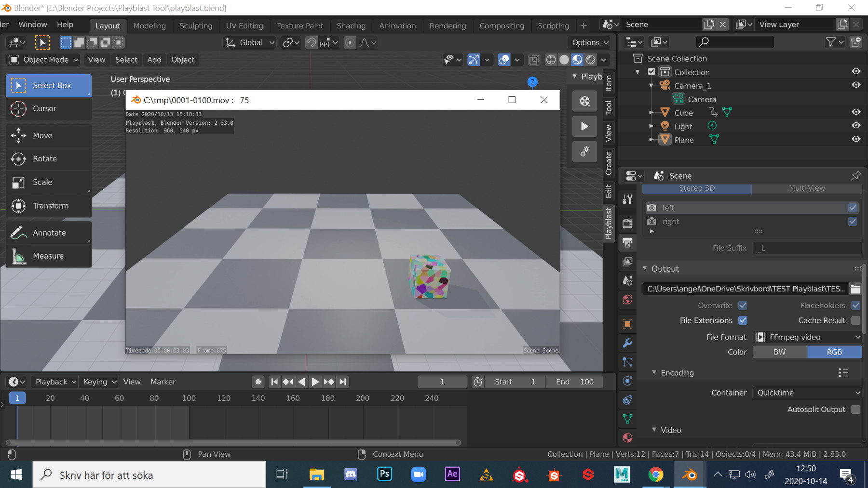868x488 pixels.
Task: Switch to rendered viewport shading
Action: [x=590, y=60]
